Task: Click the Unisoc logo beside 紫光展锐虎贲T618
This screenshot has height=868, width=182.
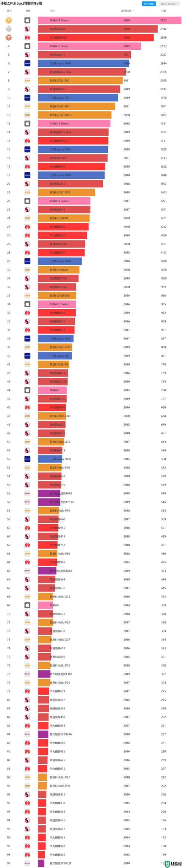Action: click(x=27, y=493)
